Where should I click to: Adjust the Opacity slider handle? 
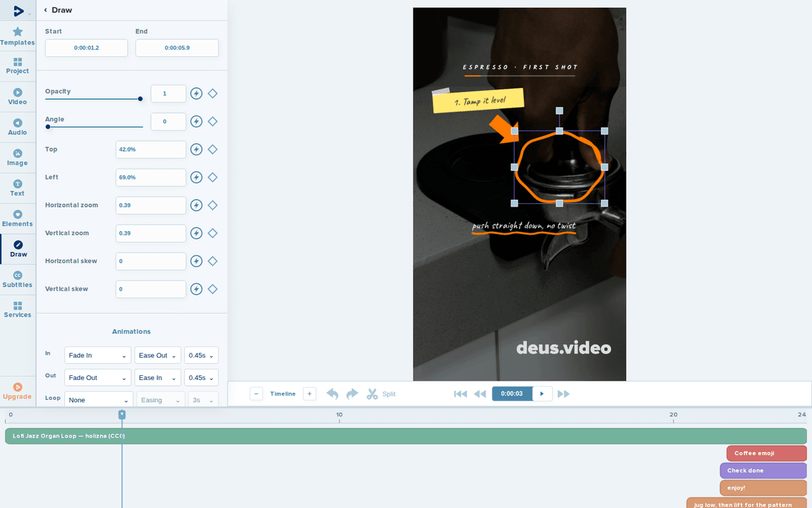coord(140,99)
